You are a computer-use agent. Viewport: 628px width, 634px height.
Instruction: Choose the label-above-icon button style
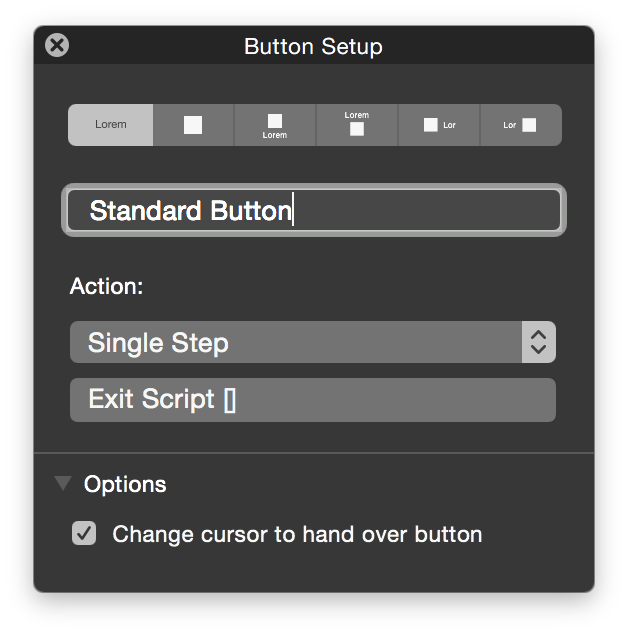[x=357, y=125]
